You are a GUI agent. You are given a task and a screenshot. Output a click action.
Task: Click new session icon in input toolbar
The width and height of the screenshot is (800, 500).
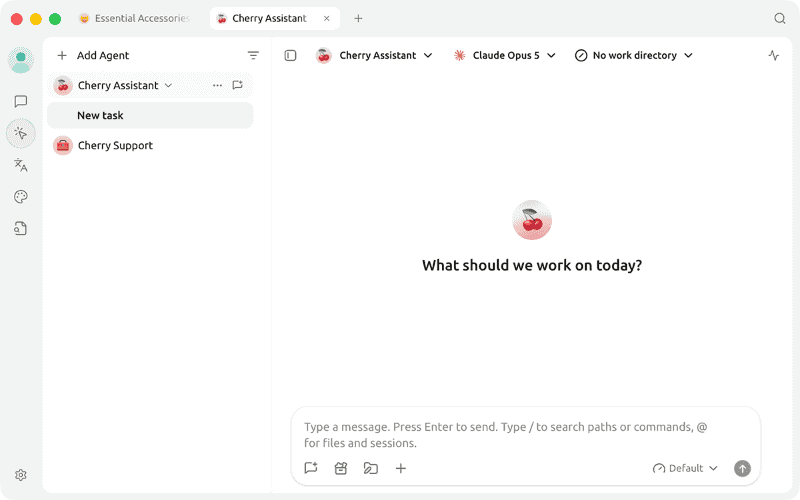pos(311,468)
